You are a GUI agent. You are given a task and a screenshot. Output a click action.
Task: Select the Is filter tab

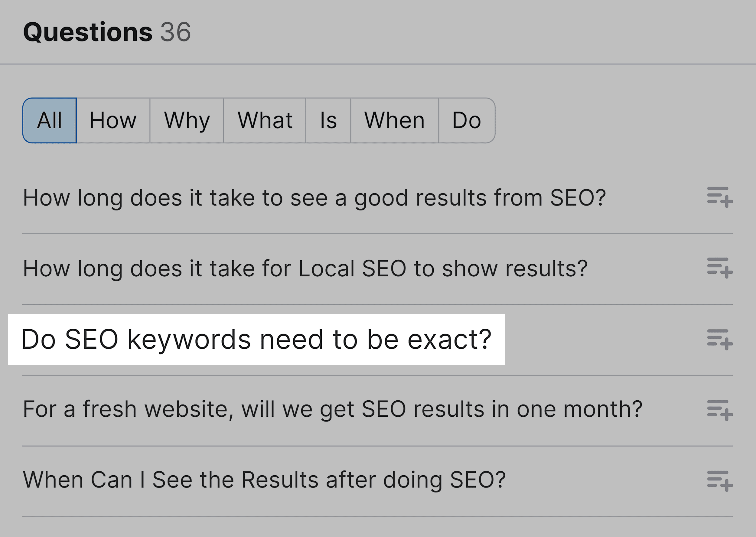click(329, 120)
